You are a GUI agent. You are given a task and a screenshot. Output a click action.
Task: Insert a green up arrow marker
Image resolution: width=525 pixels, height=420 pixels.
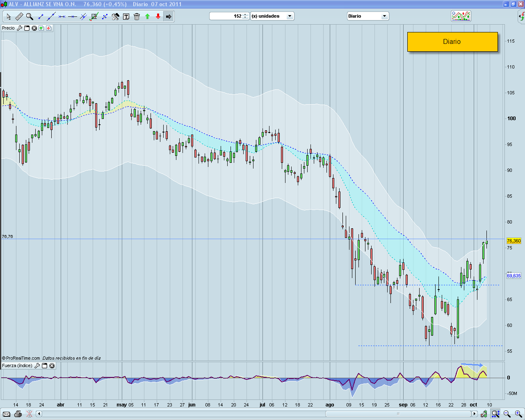point(147,16)
